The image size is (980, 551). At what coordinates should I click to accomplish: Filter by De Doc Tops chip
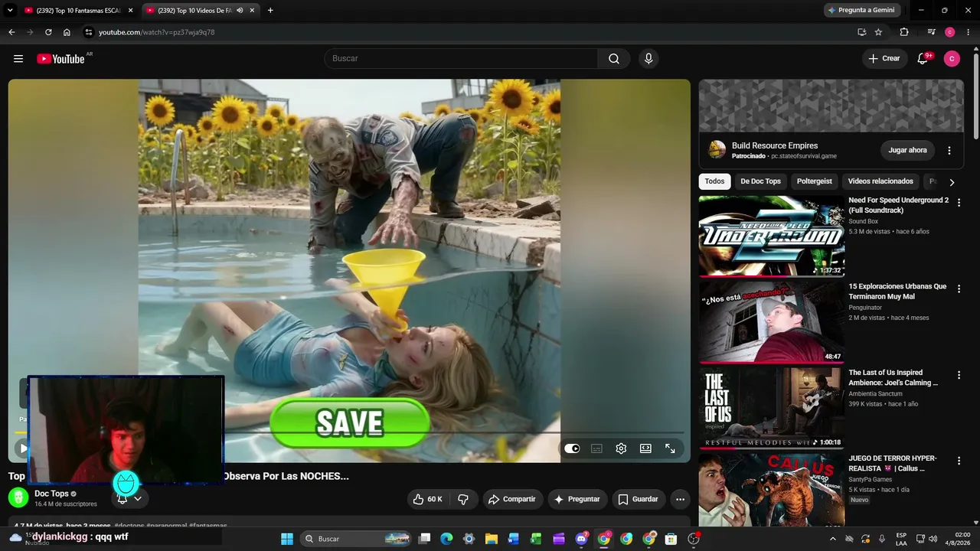[760, 181]
